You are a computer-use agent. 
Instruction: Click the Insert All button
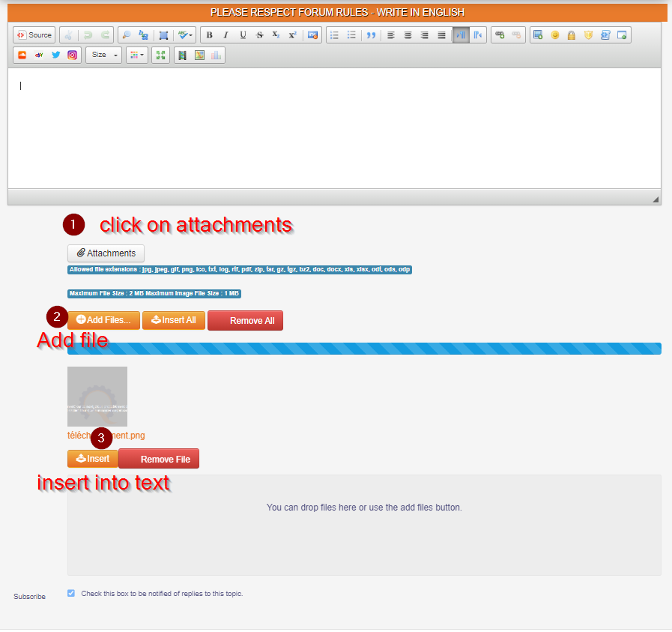tap(174, 320)
